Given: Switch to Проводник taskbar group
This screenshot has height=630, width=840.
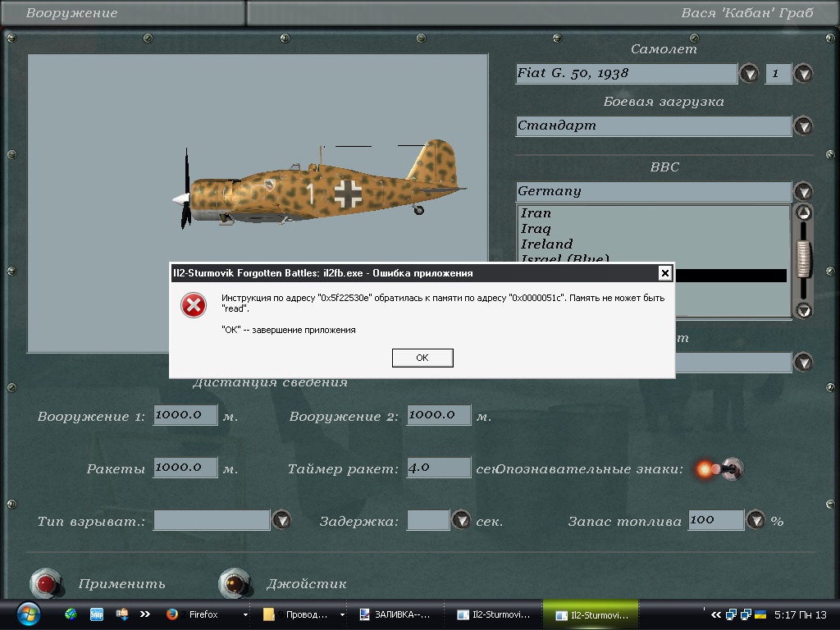Looking at the screenshot, I should click(300, 614).
